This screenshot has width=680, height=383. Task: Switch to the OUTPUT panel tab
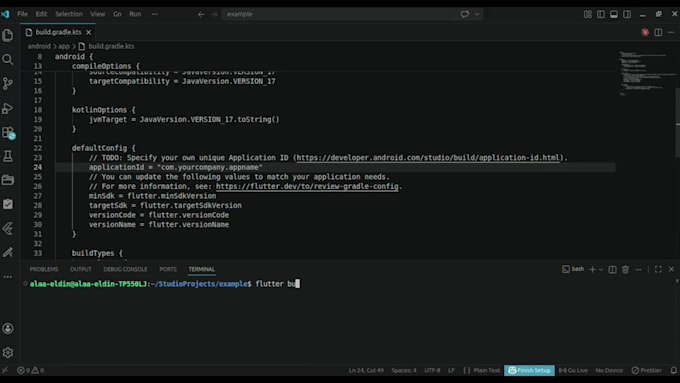81,269
